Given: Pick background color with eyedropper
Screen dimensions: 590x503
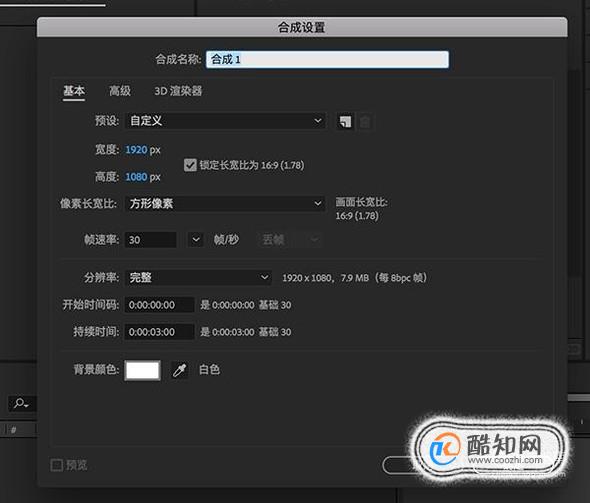Looking at the screenshot, I should point(179,370).
